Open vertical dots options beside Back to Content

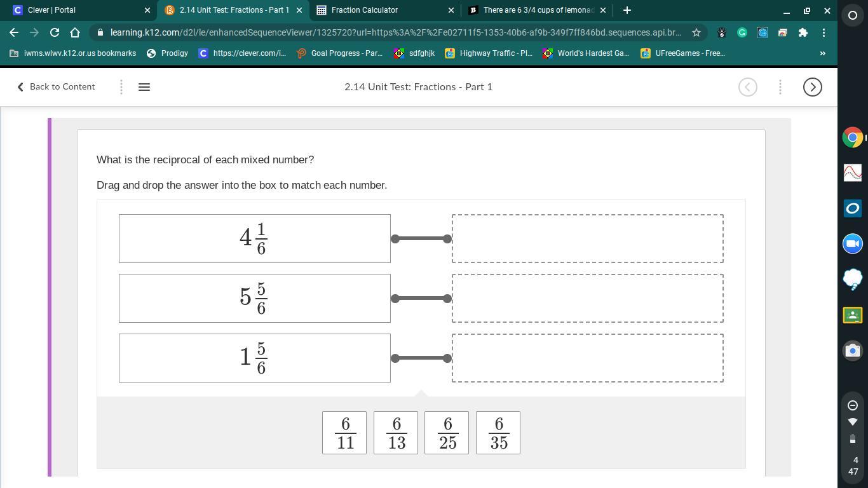tap(121, 87)
